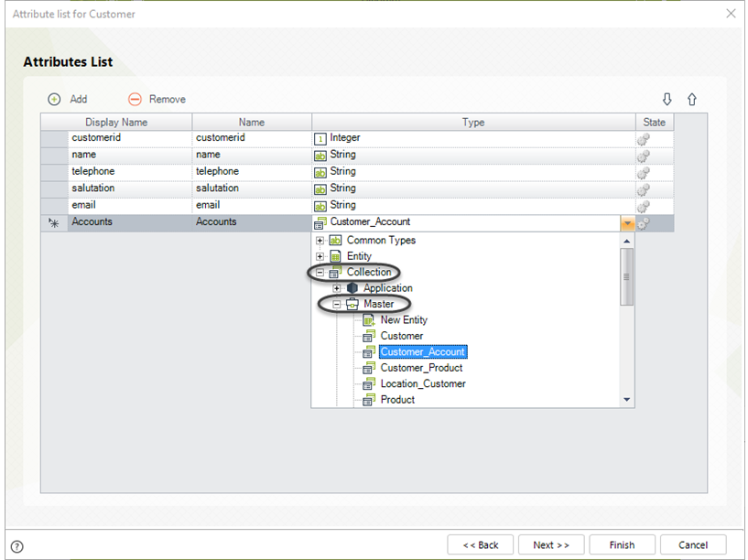This screenshot has height=560, width=748.
Task: Click the State column header
Action: (654, 122)
